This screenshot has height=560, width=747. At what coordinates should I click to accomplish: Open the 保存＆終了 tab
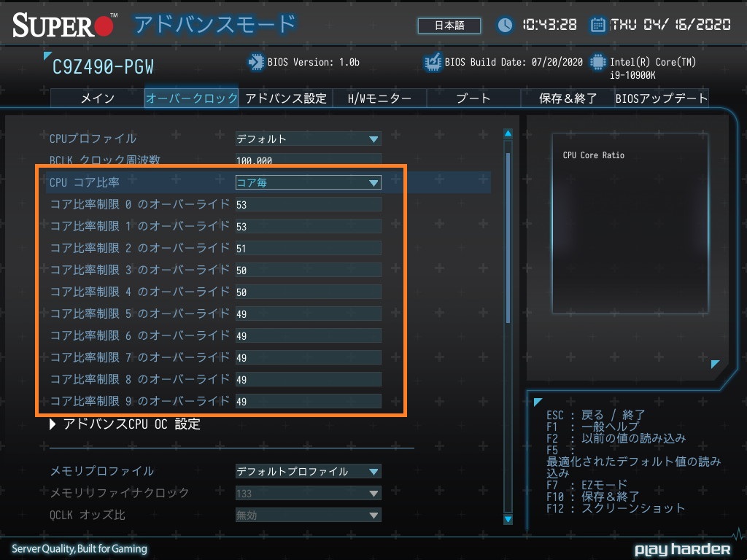click(x=568, y=98)
